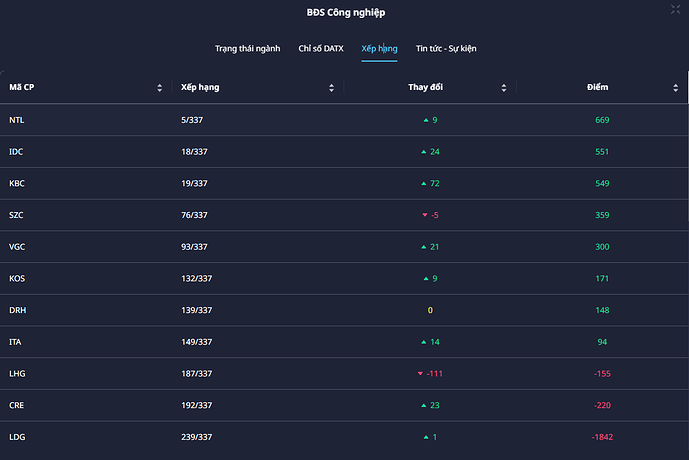
Task: Click the red down arrow for SZC
Action: [424, 215]
